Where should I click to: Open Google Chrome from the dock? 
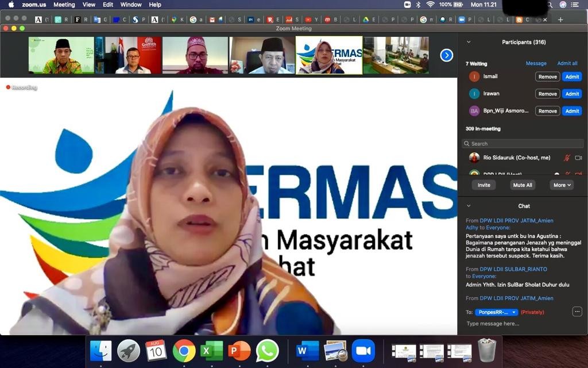click(184, 351)
